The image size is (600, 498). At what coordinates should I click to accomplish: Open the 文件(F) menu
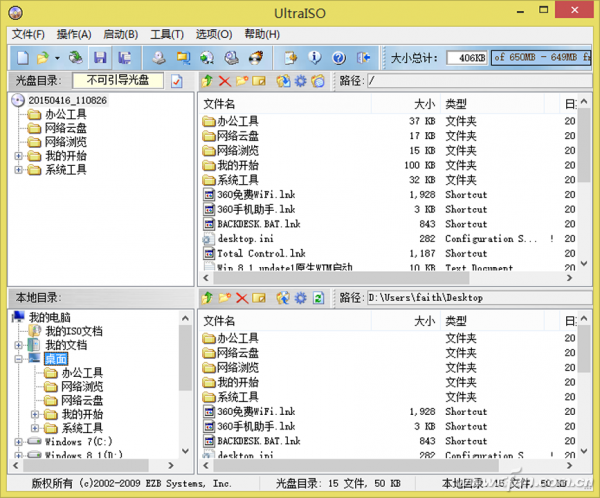tap(28, 34)
